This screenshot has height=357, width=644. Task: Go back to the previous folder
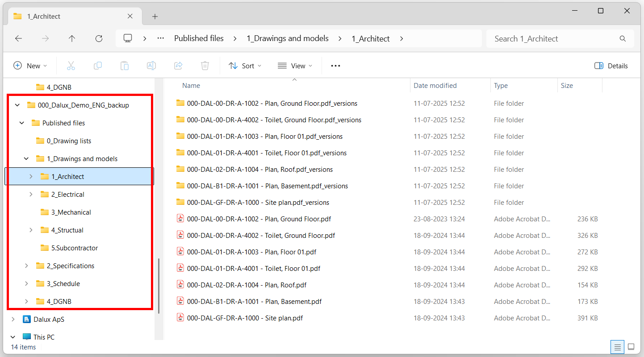click(18, 38)
